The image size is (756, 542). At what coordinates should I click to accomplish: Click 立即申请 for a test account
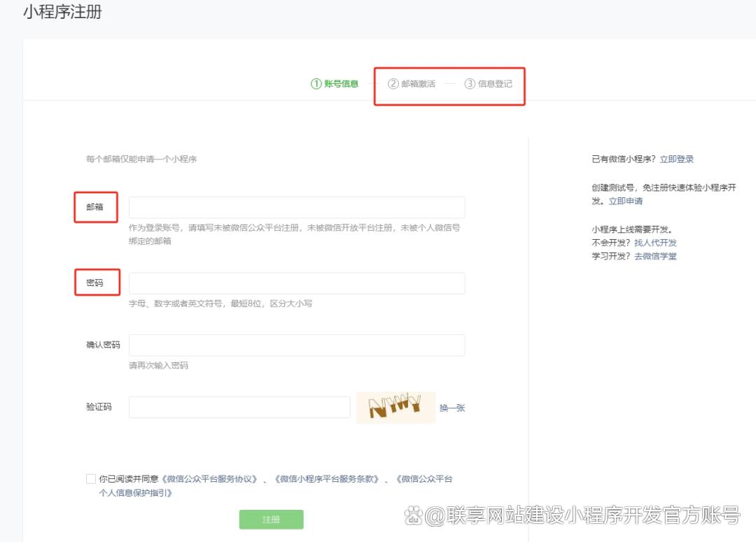point(625,201)
